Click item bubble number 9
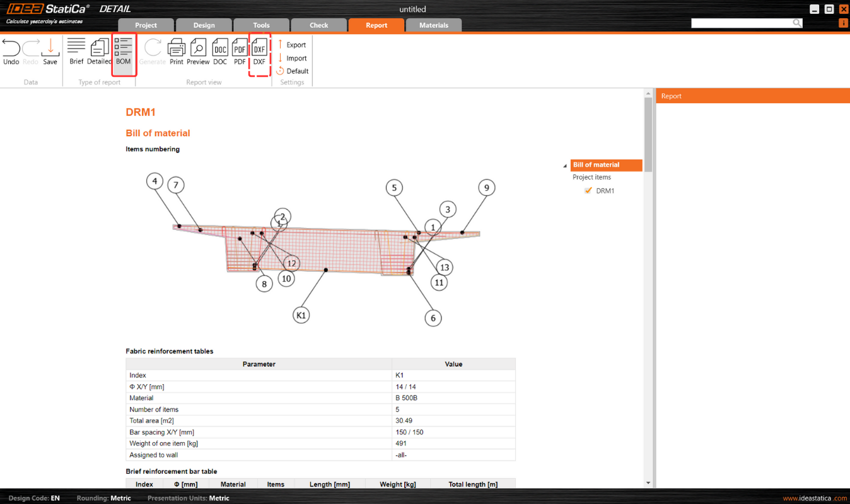This screenshot has width=850, height=504. pyautogui.click(x=486, y=187)
